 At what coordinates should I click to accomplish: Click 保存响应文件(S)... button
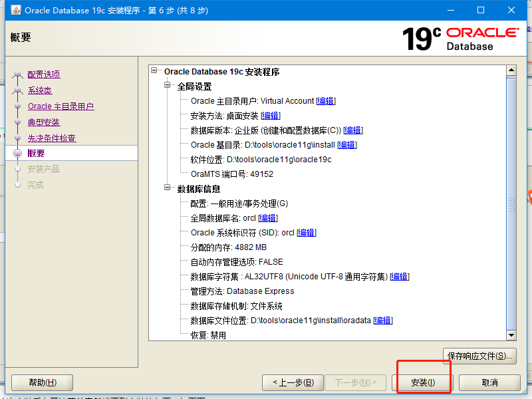(x=479, y=356)
